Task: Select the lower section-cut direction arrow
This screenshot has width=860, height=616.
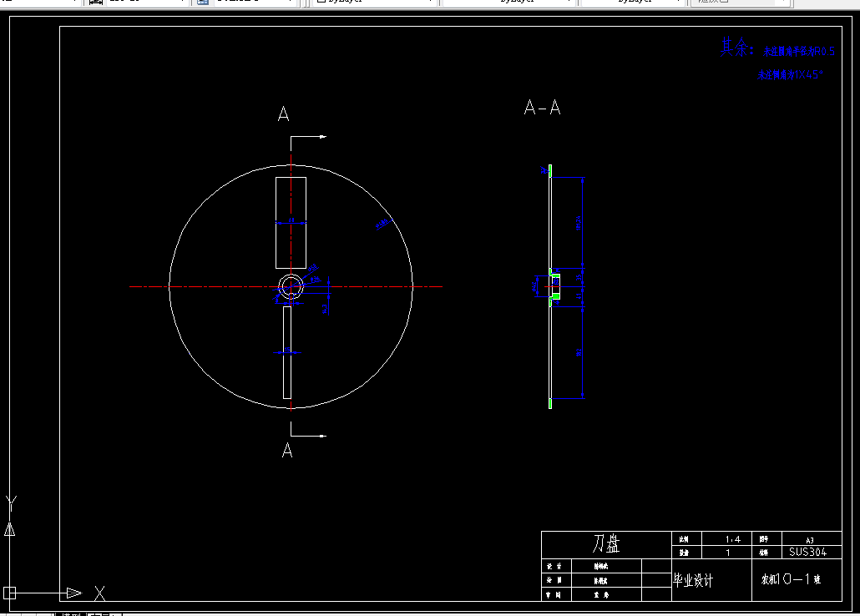Action: pyautogui.click(x=309, y=436)
